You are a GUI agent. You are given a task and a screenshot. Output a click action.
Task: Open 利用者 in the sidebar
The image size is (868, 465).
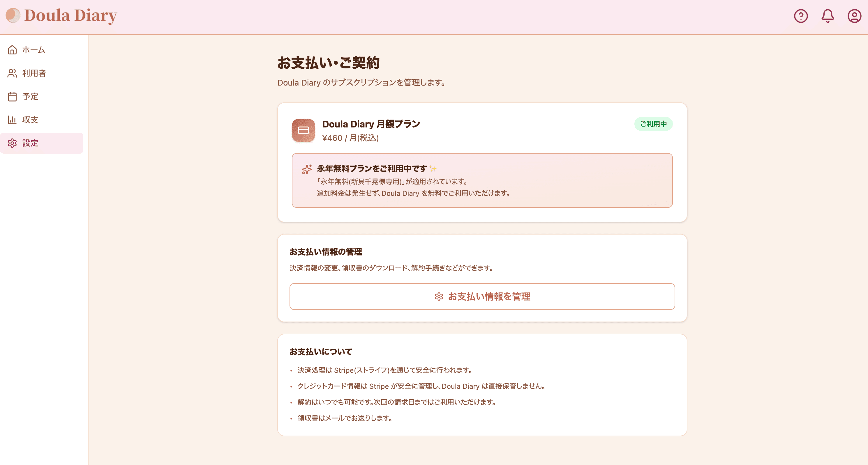(x=42, y=73)
